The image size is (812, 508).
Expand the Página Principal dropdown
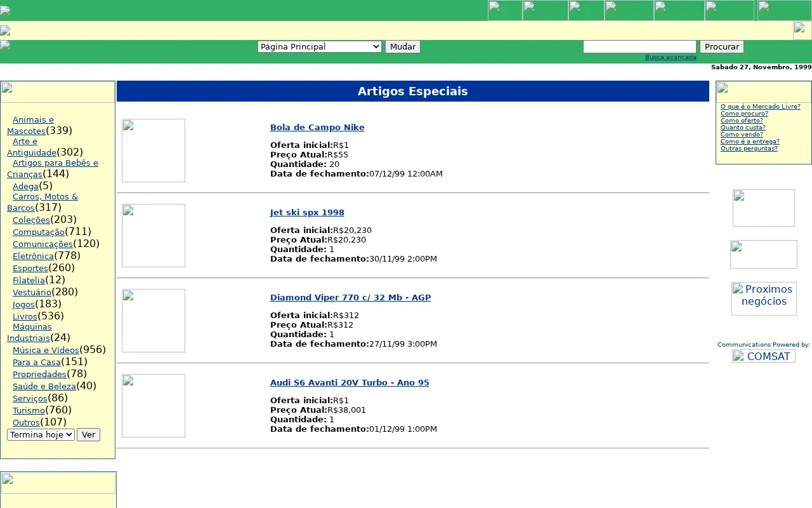pyautogui.click(x=320, y=46)
